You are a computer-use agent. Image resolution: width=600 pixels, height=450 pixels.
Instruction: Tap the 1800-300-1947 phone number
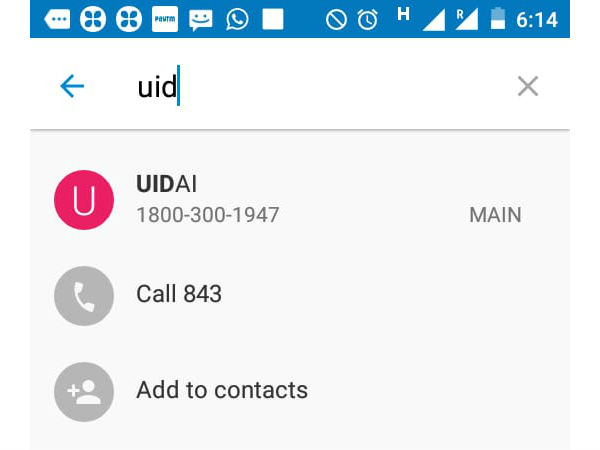coord(208,215)
